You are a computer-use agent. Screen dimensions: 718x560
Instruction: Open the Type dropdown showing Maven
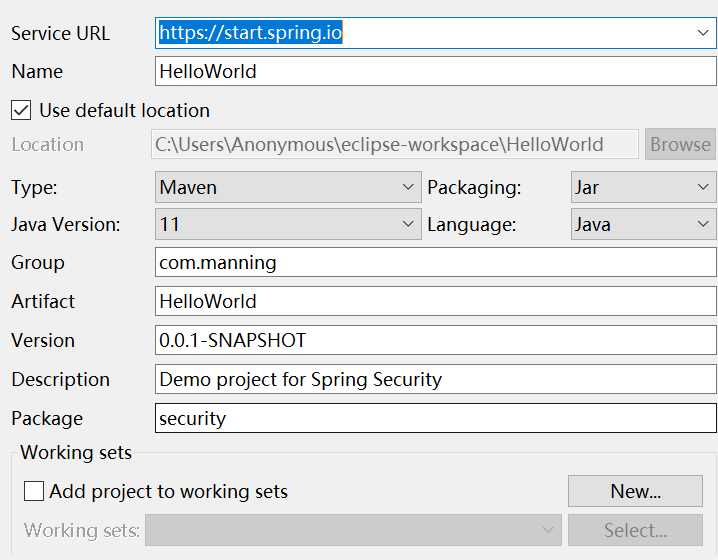[x=288, y=187]
